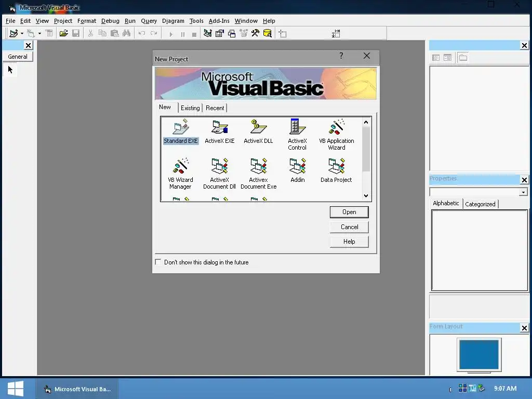Switch to the Recent tab
This screenshot has height=399, width=532.
tap(215, 108)
